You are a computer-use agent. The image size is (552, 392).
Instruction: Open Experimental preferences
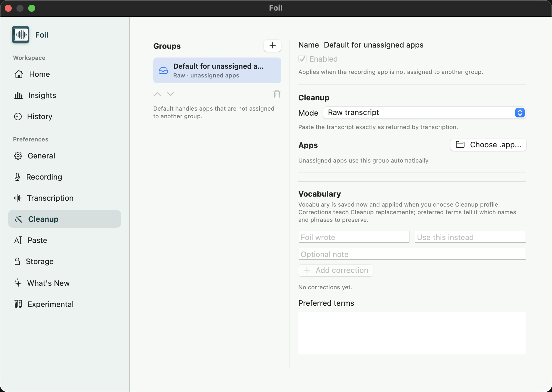point(65,304)
